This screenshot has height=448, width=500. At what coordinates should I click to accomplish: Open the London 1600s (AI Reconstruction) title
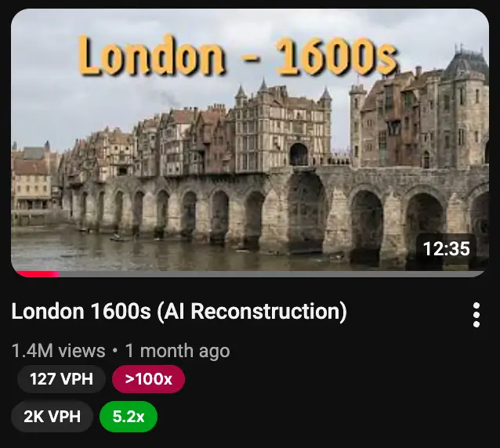(x=179, y=311)
